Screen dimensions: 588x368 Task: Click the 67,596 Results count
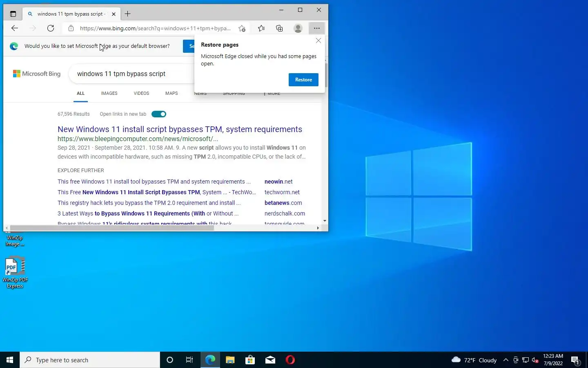(73, 114)
